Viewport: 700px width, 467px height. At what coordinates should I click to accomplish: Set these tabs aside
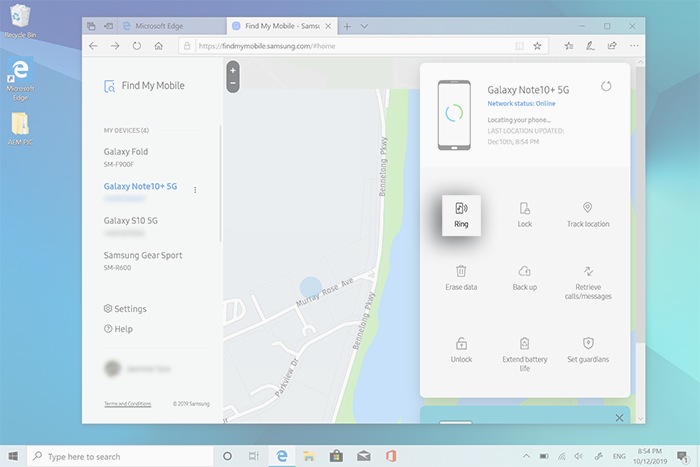click(x=108, y=26)
